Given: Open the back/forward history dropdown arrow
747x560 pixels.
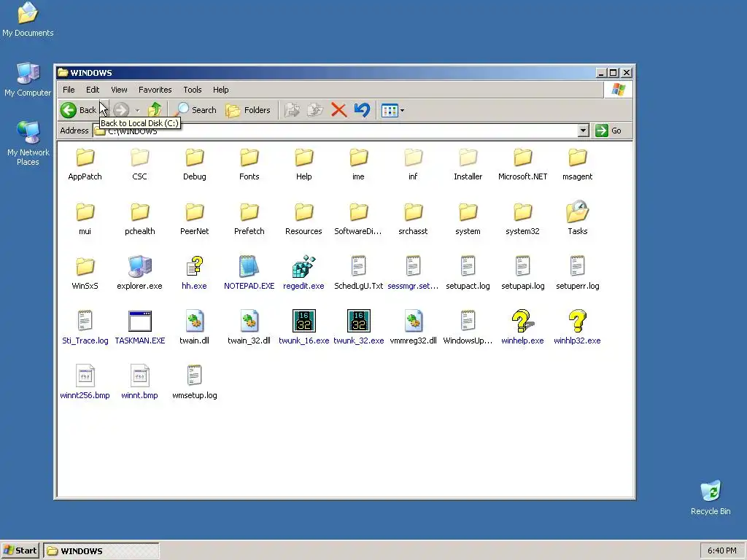Looking at the screenshot, I should click(137, 111).
